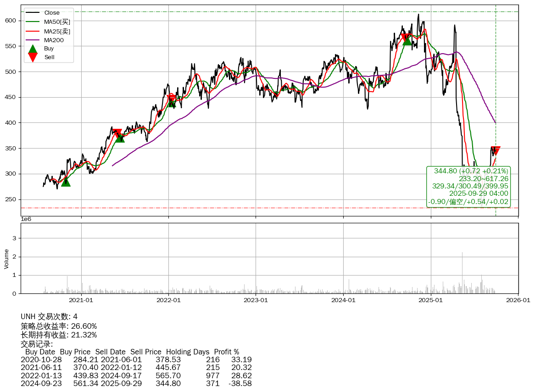The image size is (535, 392).
Task: Click the green Buy triangle in the legend
Action: pyautogui.click(x=33, y=49)
